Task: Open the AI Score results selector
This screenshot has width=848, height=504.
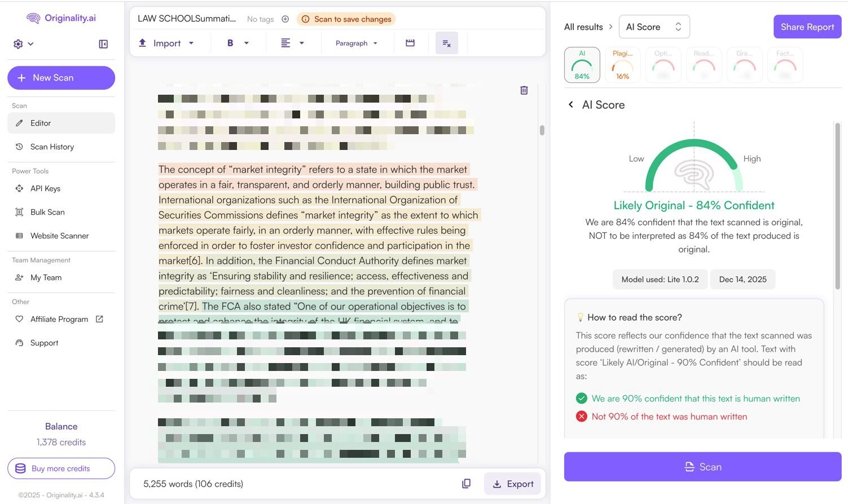Action: 654,27
